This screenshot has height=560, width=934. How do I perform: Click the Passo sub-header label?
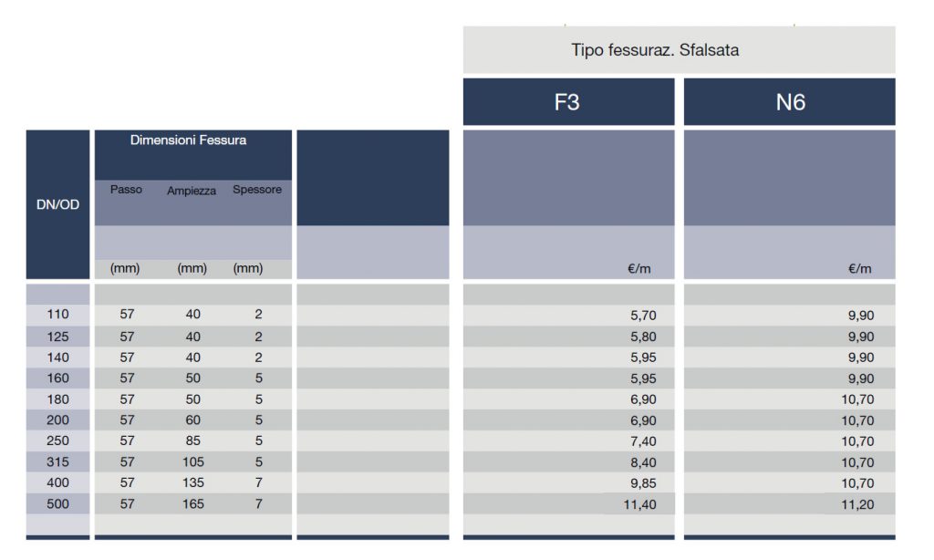tap(126, 190)
